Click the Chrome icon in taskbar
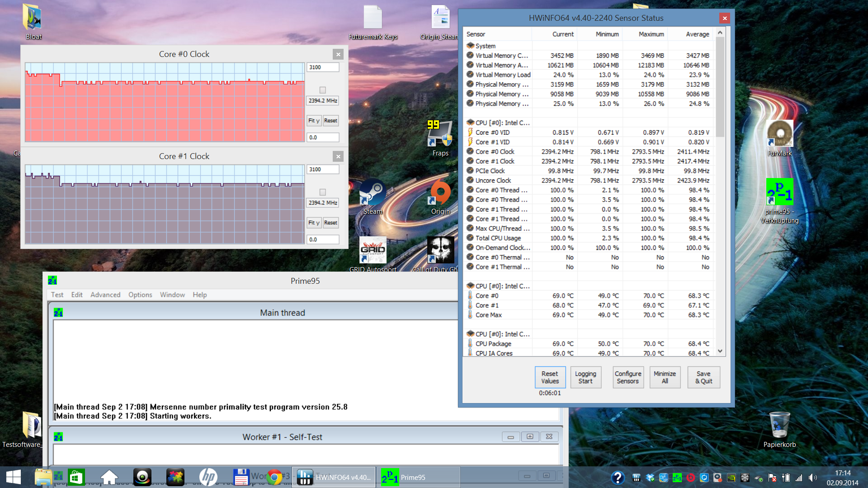Image resolution: width=868 pixels, height=488 pixels. (x=274, y=477)
